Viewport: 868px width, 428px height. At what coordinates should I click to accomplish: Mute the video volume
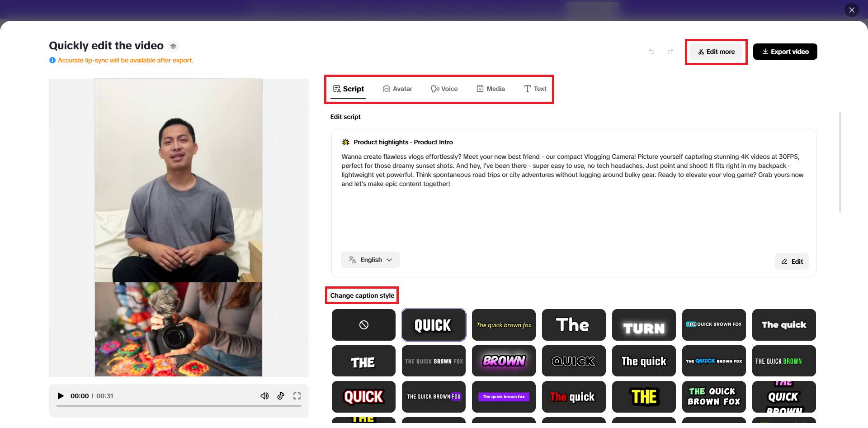tap(264, 396)
